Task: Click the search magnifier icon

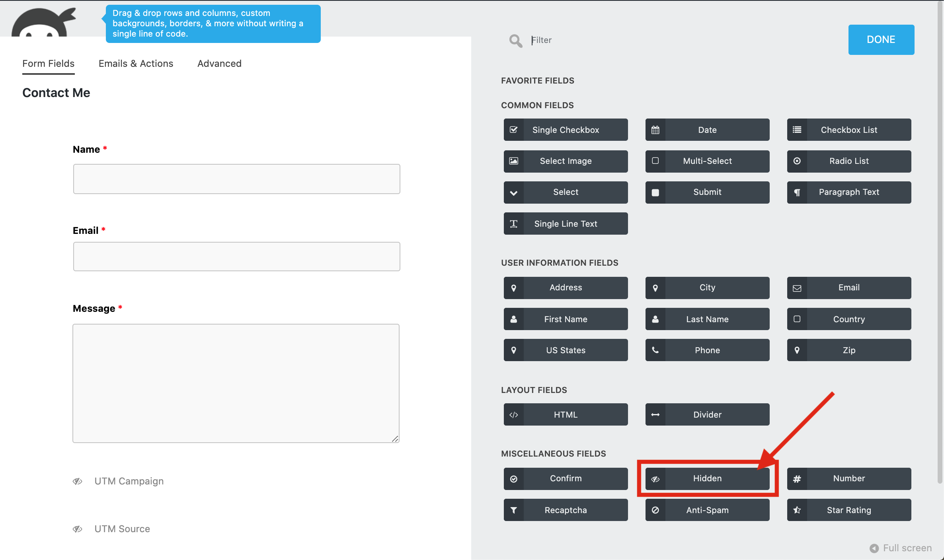Action: tap(515, 40)
